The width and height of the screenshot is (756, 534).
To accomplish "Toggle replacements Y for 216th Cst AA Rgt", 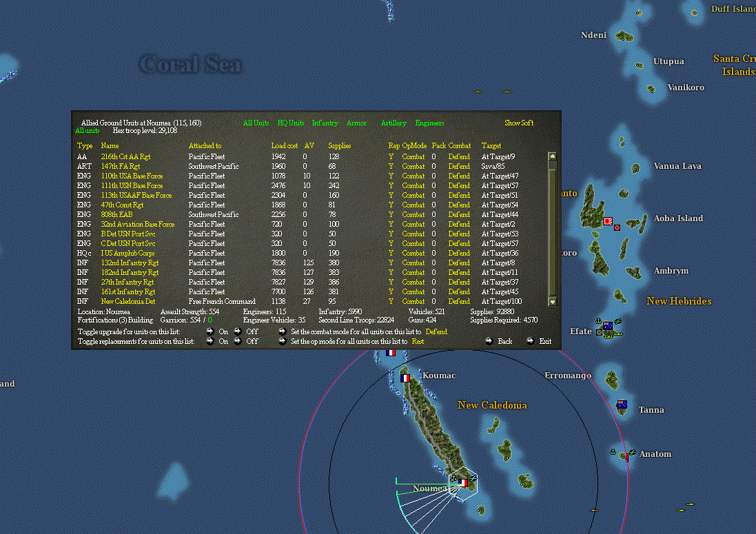I will pyautogui.click(x=391, y=156).
